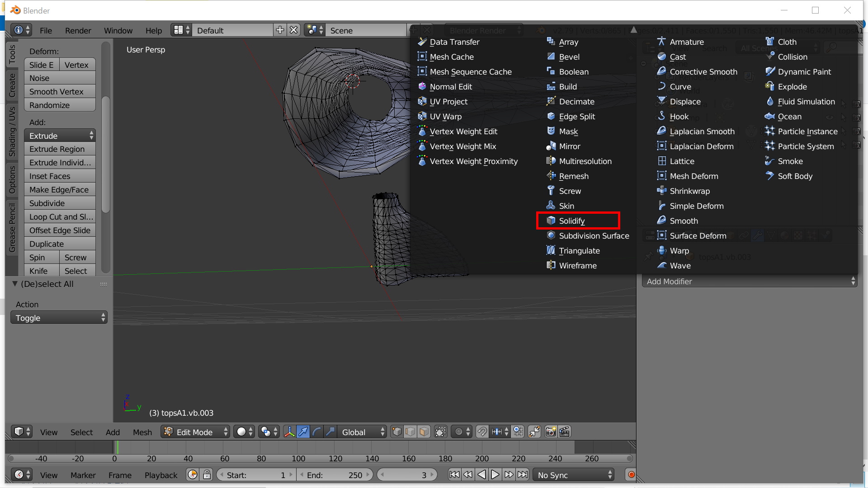
Task: Click the Skin modifier icon
Action: [x=551, y=206]
